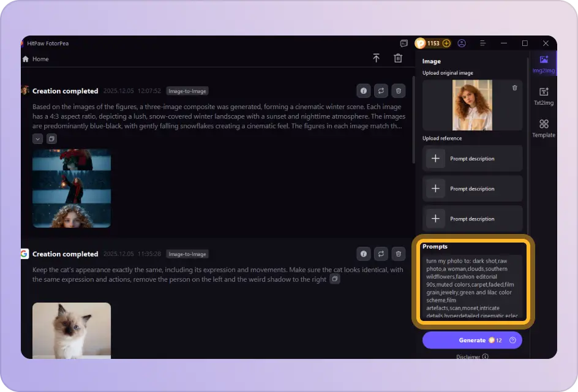Click the first upload reference slot
The height and width of the screenshot is (392, 578).
click(472, 159)
